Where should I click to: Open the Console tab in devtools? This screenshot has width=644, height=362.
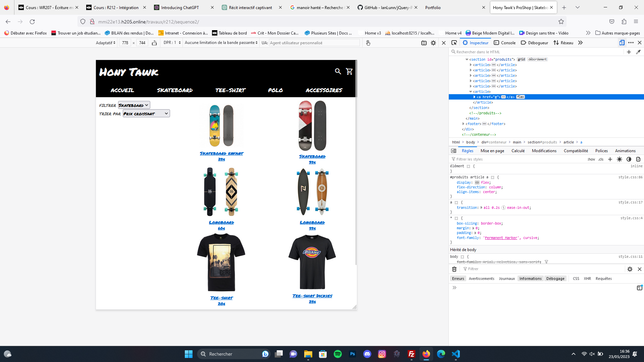[x=505, y=43]
